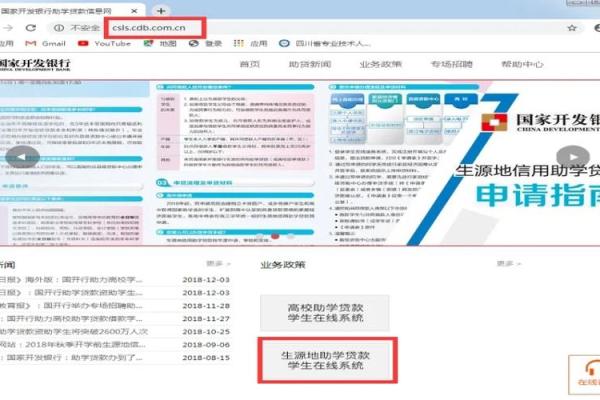Click the 不安全 site info icon

tap(59, 28)
